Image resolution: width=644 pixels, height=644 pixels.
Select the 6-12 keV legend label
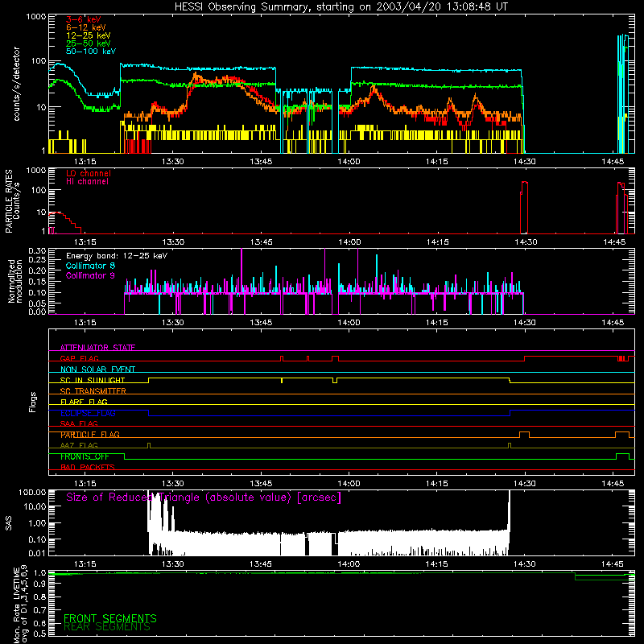pyautogui.click(x=86, y=27)
